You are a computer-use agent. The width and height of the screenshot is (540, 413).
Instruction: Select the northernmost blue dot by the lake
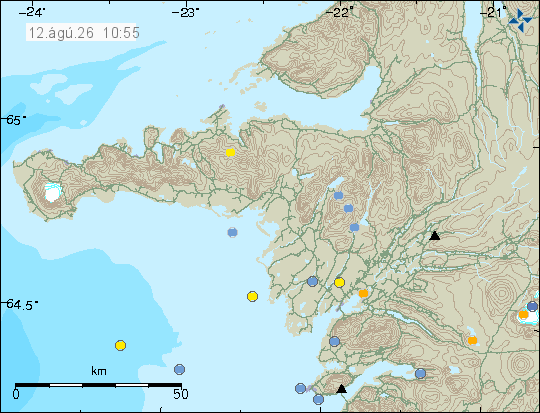(339, 196)
